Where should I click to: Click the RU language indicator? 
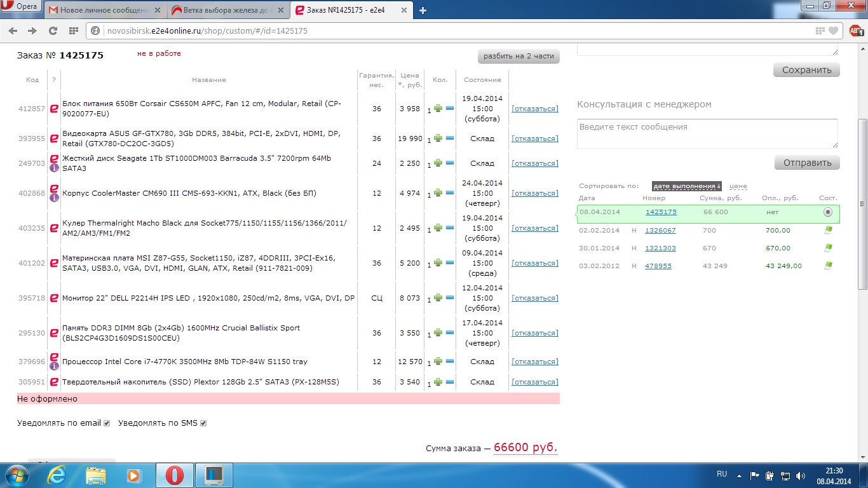pos(722,474)
